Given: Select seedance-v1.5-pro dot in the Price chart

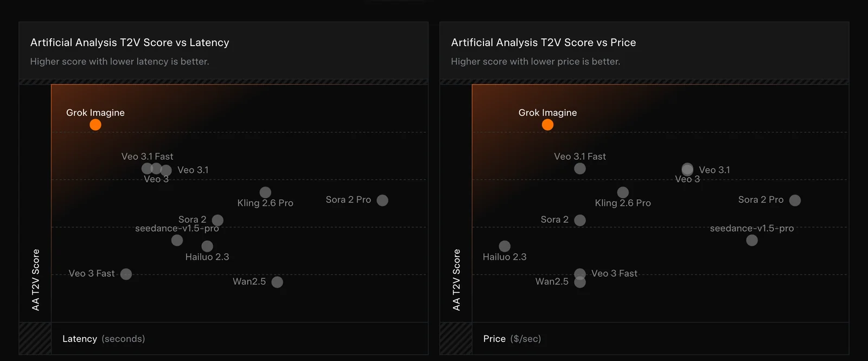Looking at the screenshot, I should pos(752,240).
